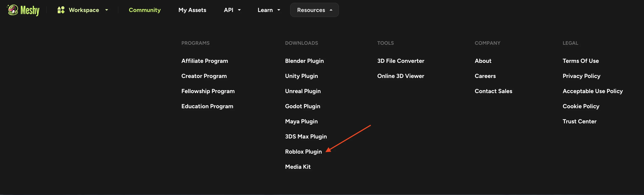Select the Blender Plugin link
Screen dimensions: 644x195
304,61
